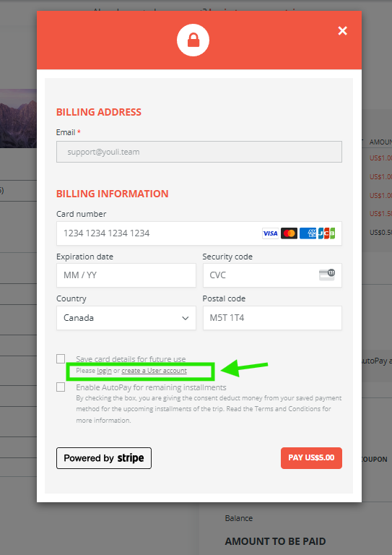Click the Powered by stripe badge

coord(104,458)
